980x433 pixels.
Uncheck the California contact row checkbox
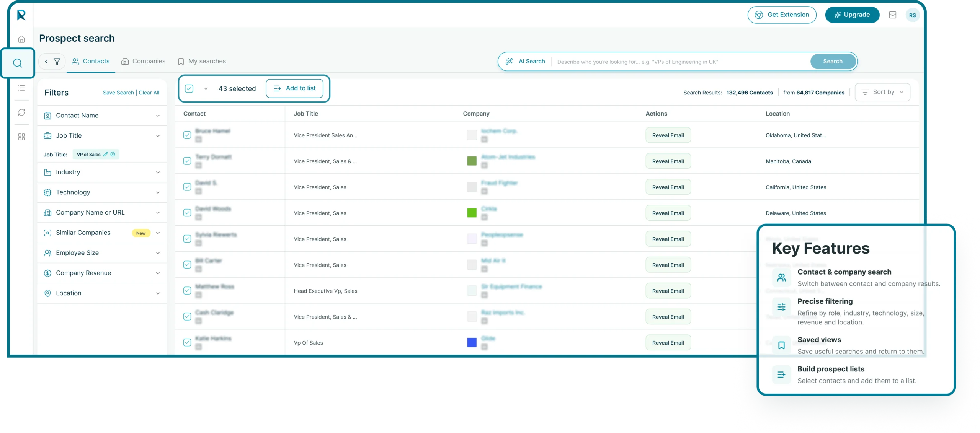click(x=187, y=187)
